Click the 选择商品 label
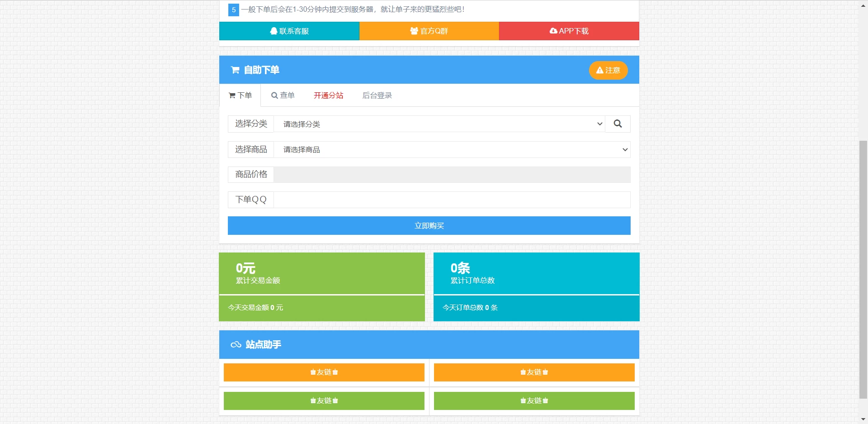868x424 pixels. (x=251, y=149)
